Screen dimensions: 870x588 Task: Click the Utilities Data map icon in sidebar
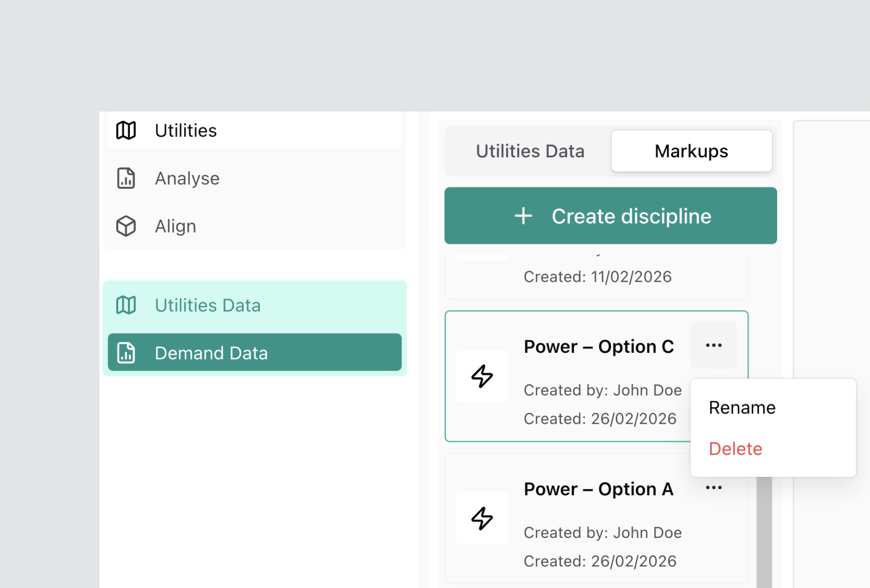click(126, 305)
